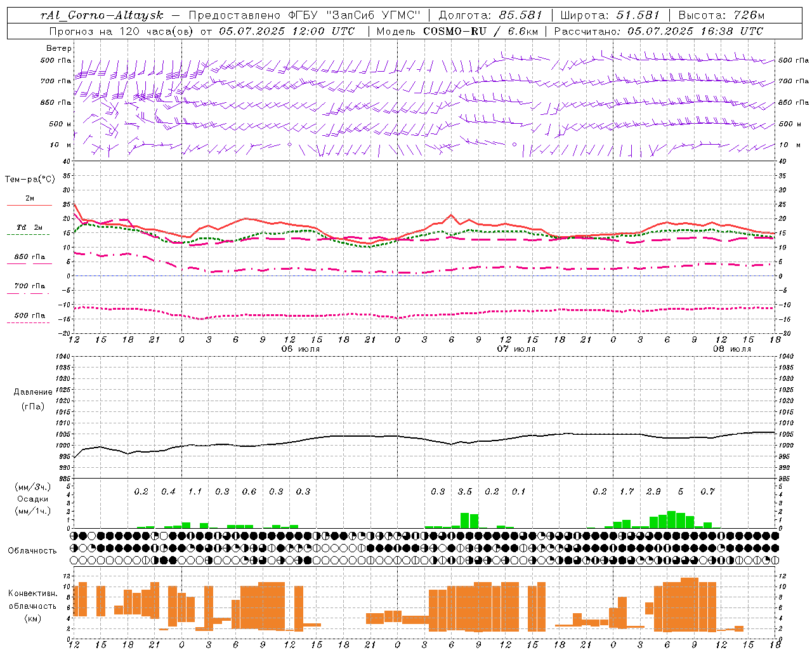Select the elevation text "Высота: 726м"
The height and width of the screenshot is (650, 812).
[x=721, y=15]
